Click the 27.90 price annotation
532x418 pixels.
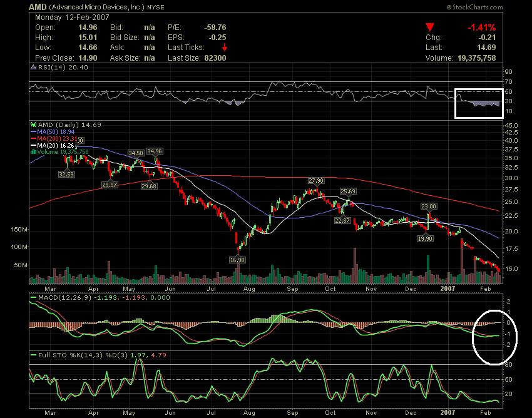tap(316, 180)
